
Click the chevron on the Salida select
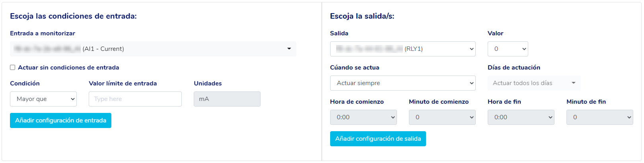(472, 49)
